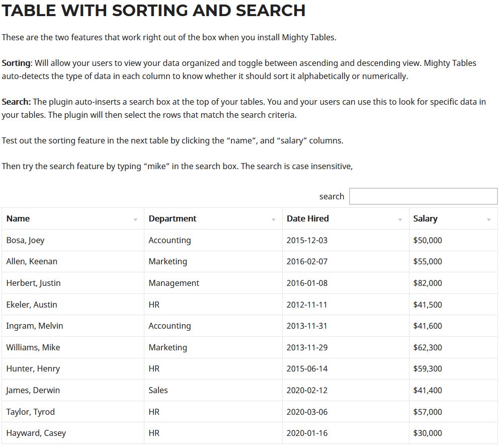This screenshot has width=501, height=448.
Task: Sort table by the Salary header
Action: (425, 218)
